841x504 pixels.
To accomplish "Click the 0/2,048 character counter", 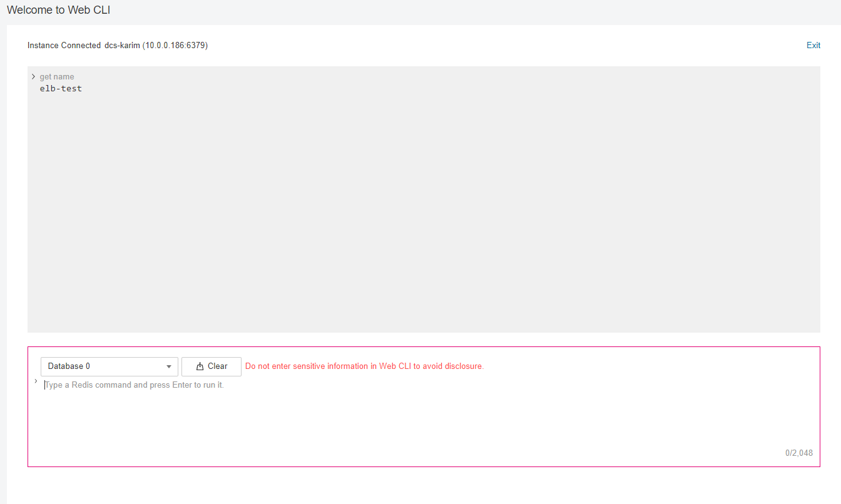I will coord(798,453).
